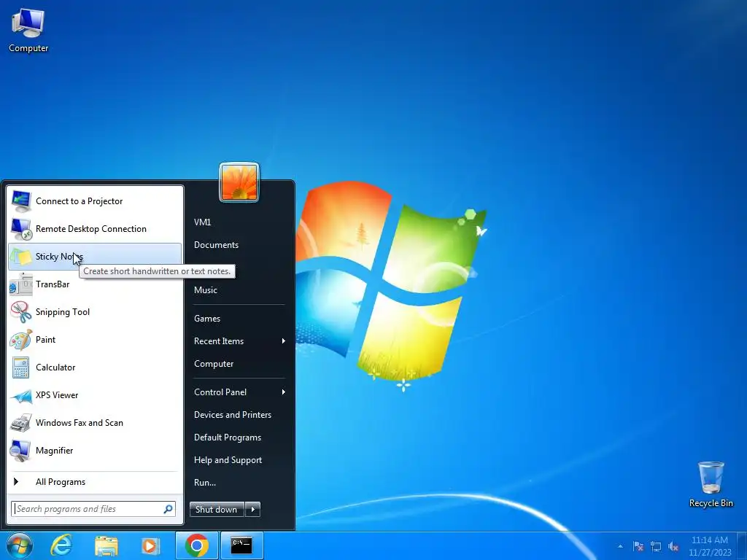Expand the Control Panel submenu arrow
747x560 pixels.
284,392
